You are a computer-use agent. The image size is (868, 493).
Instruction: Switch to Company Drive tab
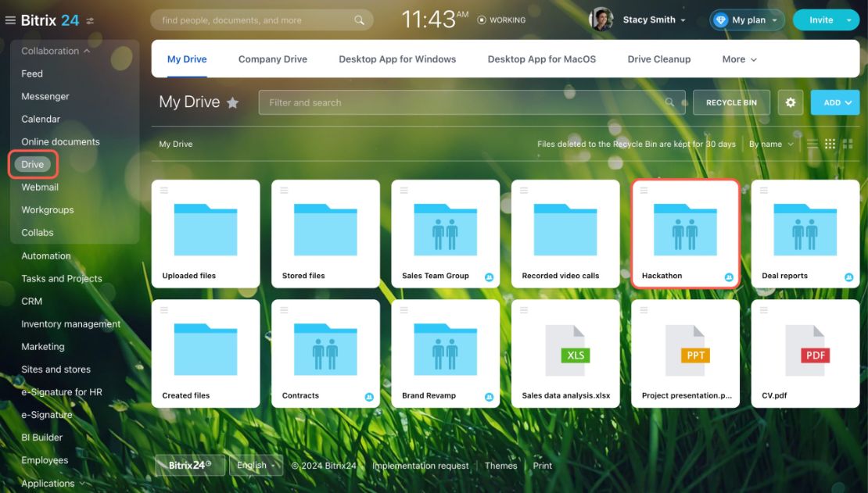click(272, 59)
